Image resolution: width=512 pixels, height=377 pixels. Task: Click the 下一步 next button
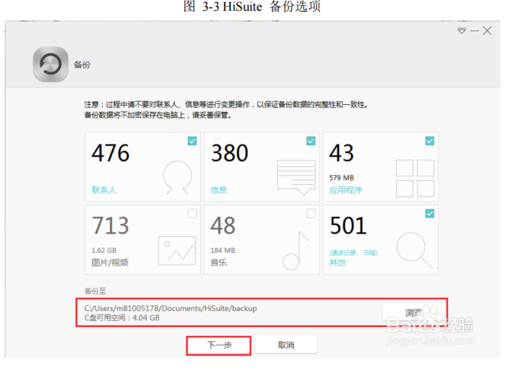pyautogui.click(x=219, y=345)
